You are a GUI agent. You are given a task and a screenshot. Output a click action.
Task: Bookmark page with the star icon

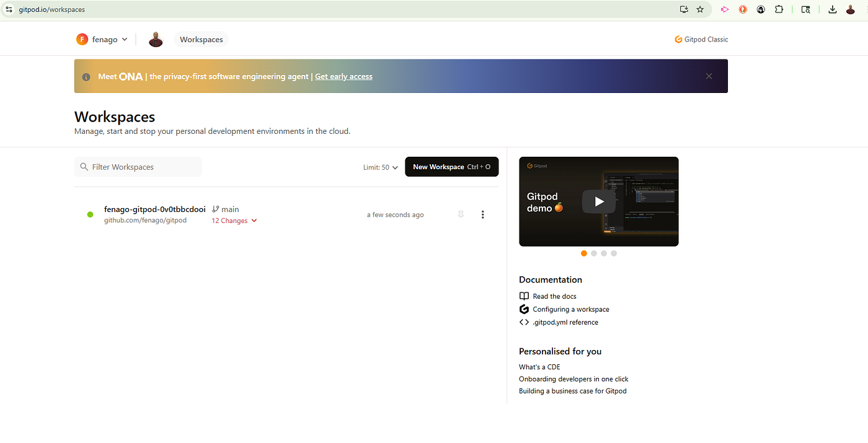pos(700,9)
